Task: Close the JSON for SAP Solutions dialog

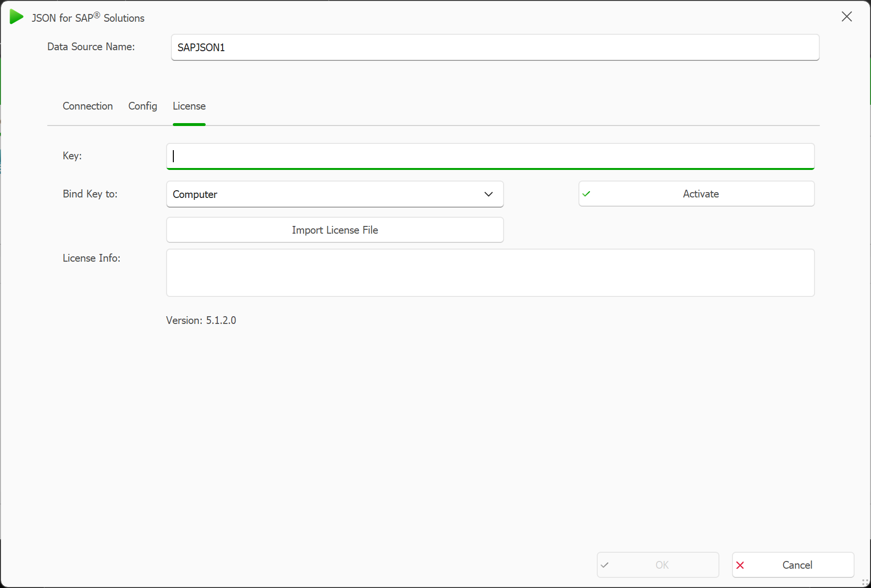Action: pyautogui.click(x=846, y=17)
